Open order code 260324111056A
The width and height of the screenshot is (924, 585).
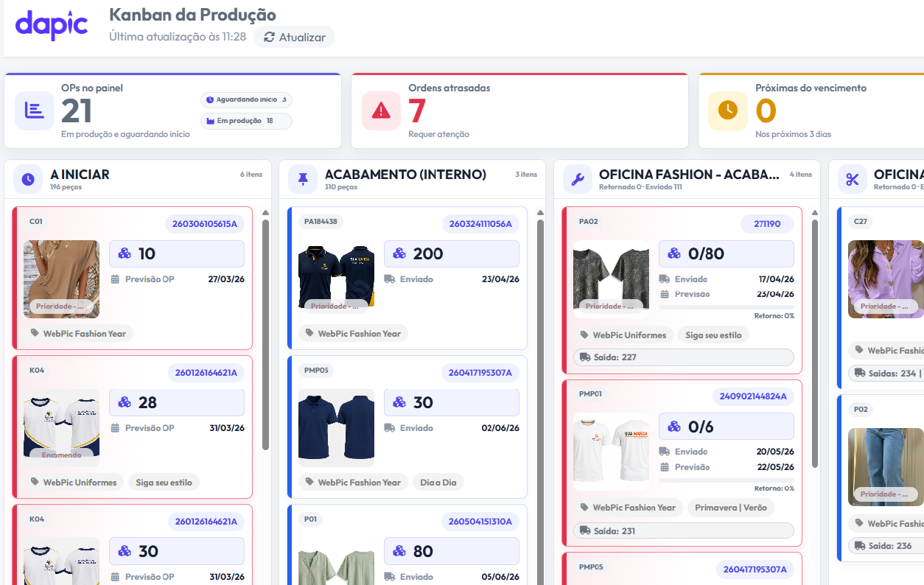(480, 224)
